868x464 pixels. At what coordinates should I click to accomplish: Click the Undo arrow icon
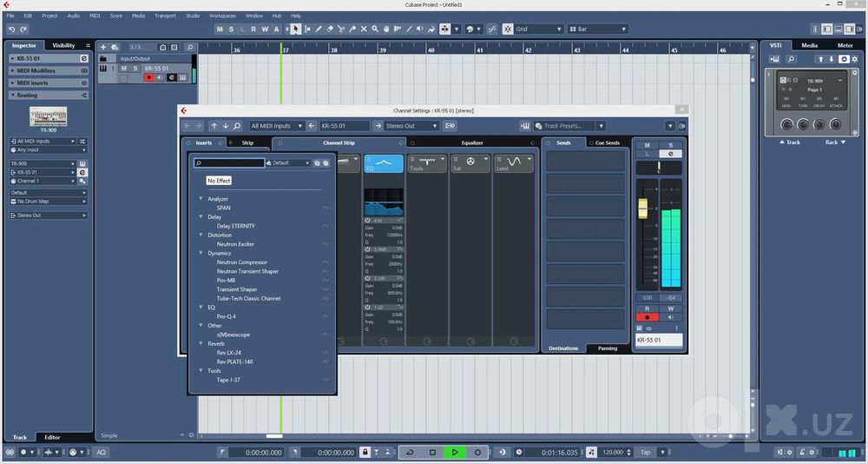tap(11, 30)
